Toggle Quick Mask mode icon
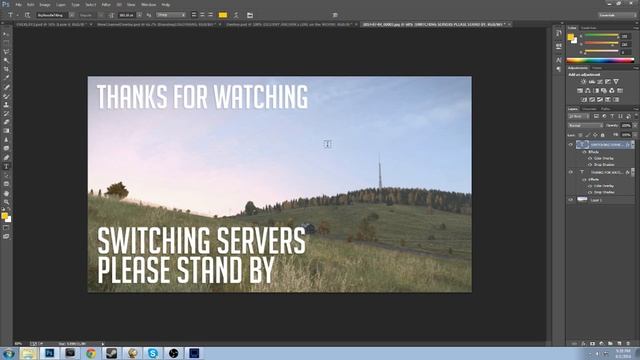Image resolution: width=640 pixels, height=360 pixels. click(x=6, y=228)
